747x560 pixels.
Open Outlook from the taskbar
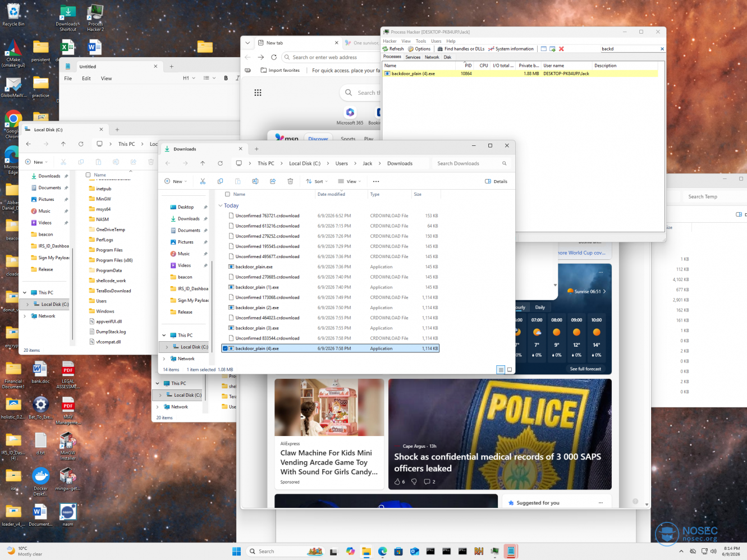(414, 551)
